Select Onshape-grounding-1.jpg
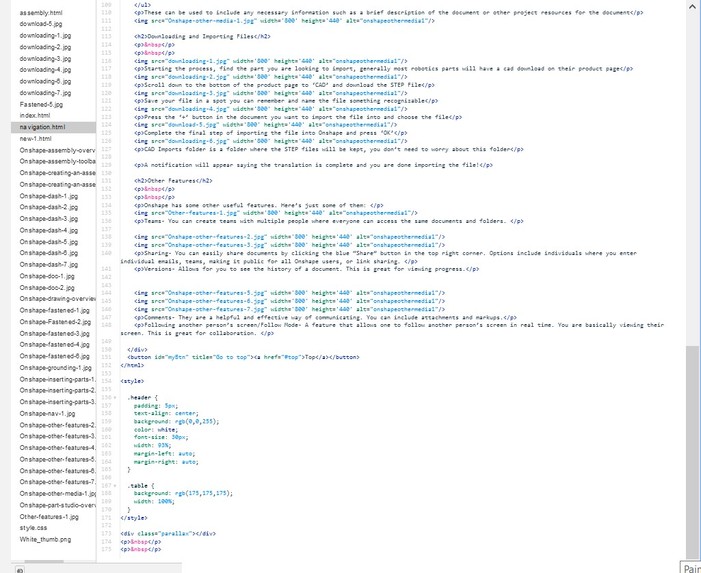Image resolution: width=701 pixels, height=573 pixels. (x=55, y=368)
